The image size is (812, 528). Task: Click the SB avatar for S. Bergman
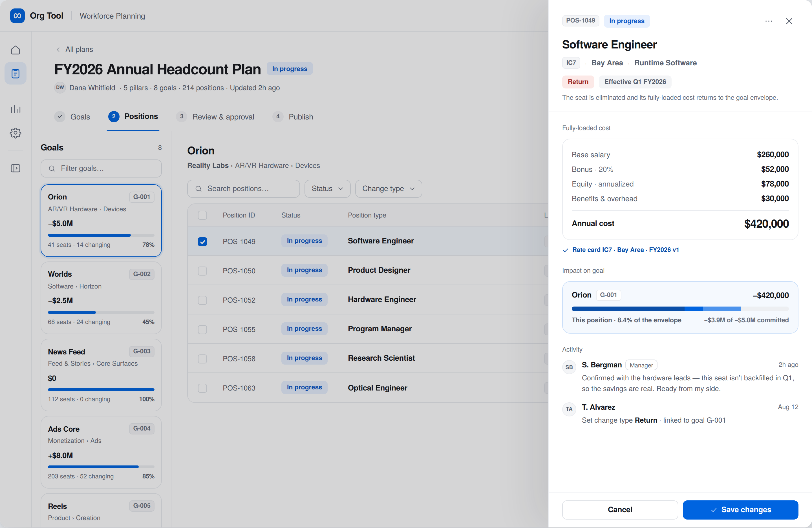tap(569, 367)
